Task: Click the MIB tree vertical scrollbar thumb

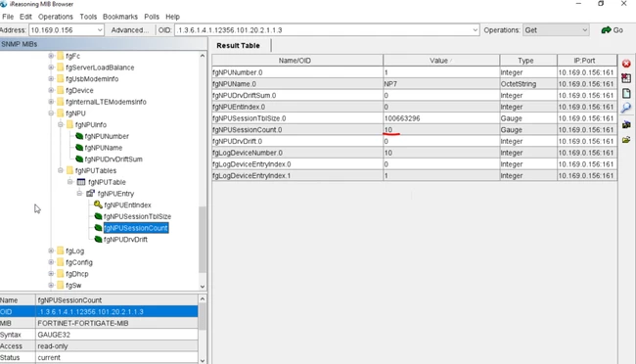Action: 202,240
